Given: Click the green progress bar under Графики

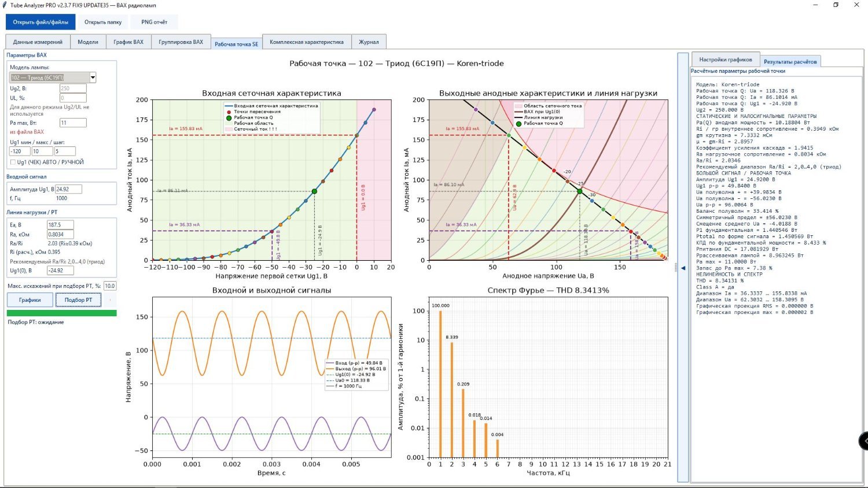Looking at the screenshot, I should [x=61, y=313].
